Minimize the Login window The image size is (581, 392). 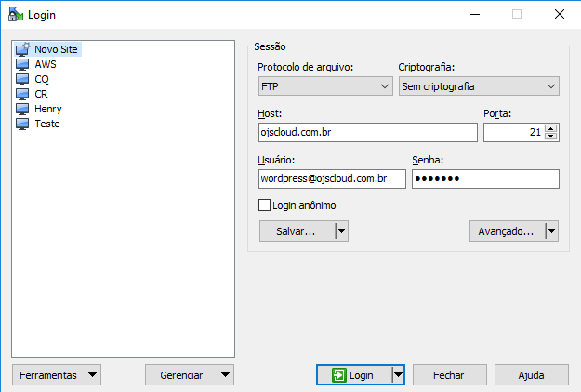475,15
